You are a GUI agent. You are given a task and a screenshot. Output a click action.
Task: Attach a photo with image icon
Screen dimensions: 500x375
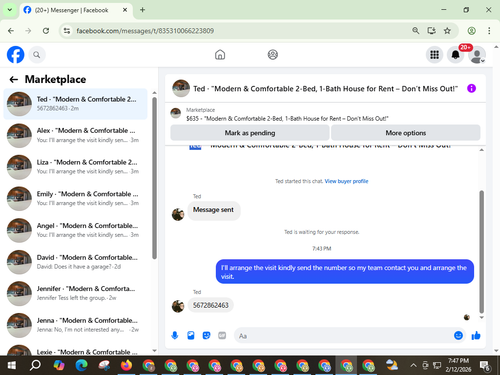pos(191,335)
